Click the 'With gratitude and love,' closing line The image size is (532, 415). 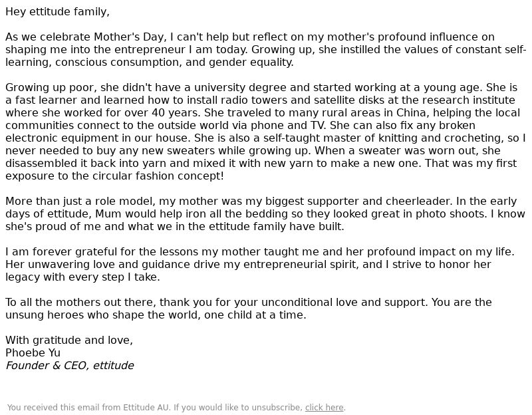point(69,341)
